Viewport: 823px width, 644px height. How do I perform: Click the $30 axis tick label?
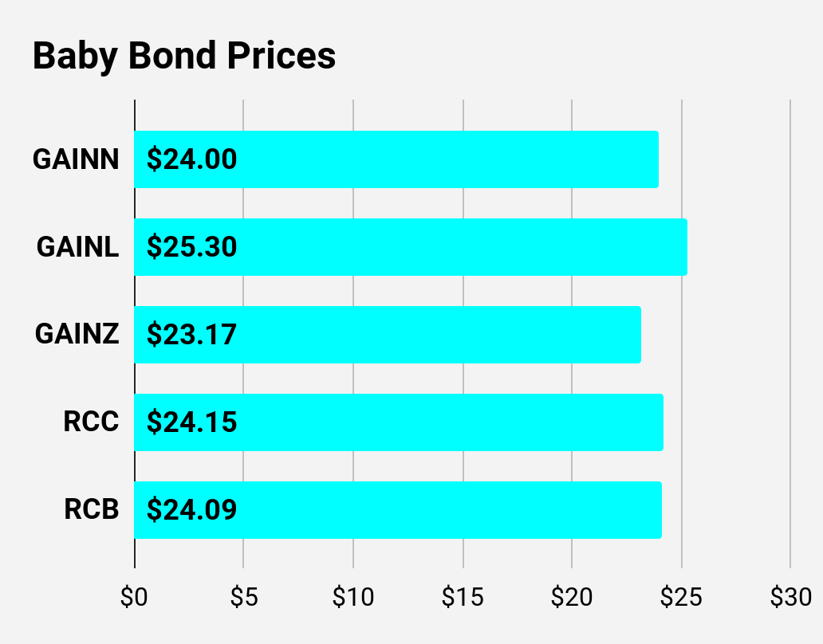point(790,597)
